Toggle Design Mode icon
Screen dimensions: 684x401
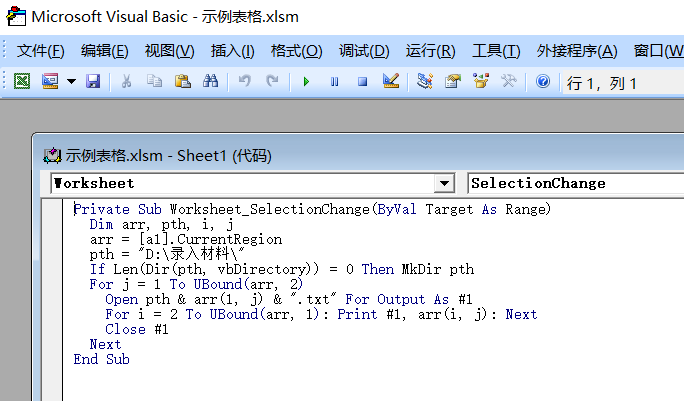click(x=391, y=82)
